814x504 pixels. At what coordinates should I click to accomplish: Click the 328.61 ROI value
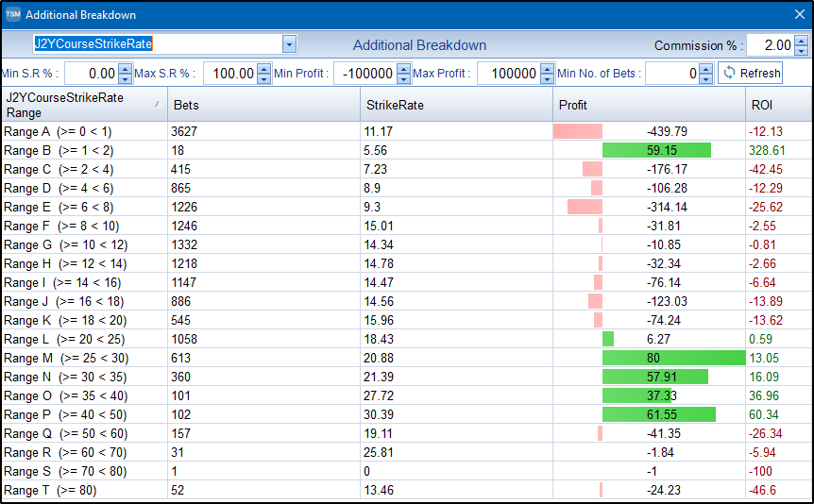[x=767, y=150]
